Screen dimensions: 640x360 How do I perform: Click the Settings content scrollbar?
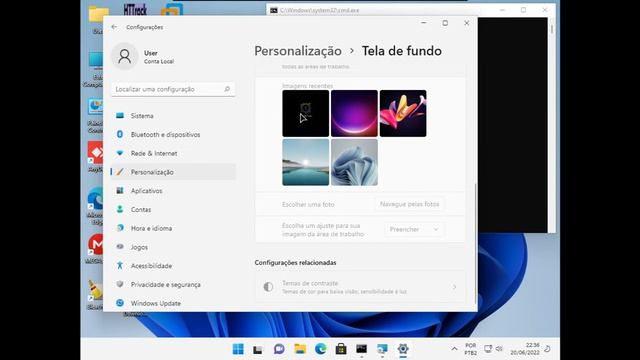click(x=475, y=244)
